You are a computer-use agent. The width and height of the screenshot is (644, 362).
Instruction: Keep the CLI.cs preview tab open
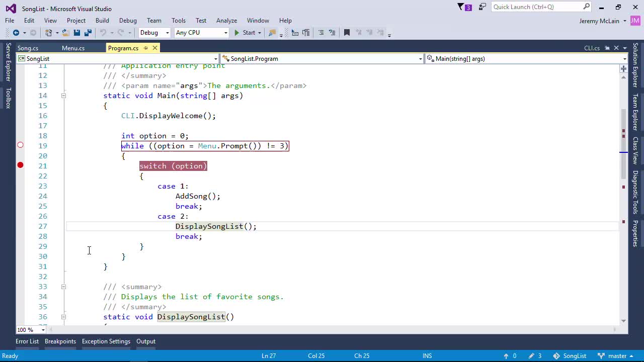click(x=607, y=48)
